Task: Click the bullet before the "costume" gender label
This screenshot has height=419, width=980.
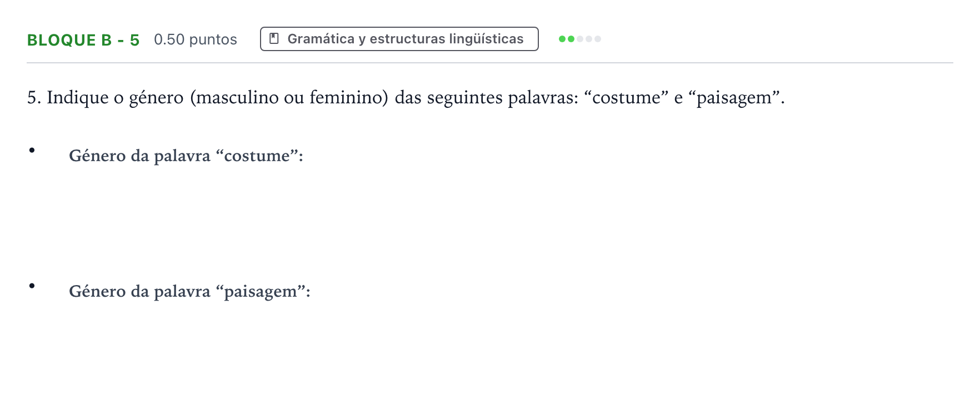Action: pos(32,150)
